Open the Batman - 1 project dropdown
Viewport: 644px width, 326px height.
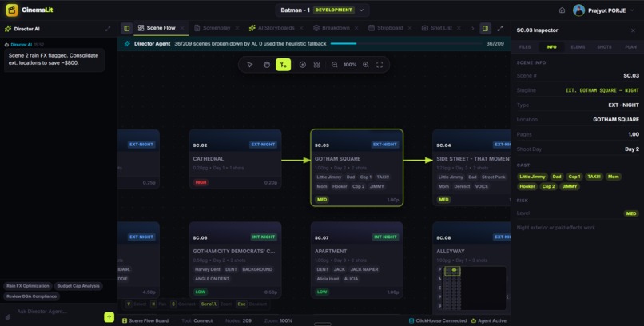322,10
